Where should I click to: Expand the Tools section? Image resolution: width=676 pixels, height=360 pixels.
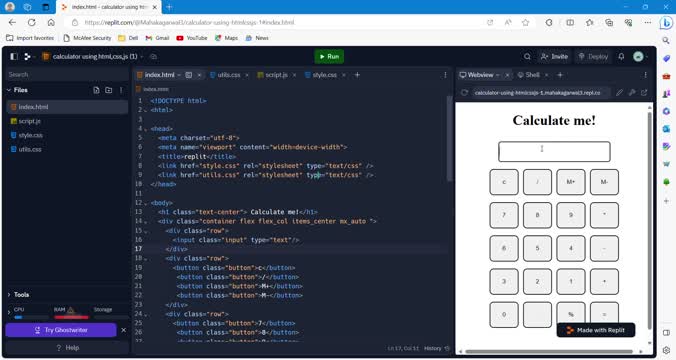click(9, 294)
